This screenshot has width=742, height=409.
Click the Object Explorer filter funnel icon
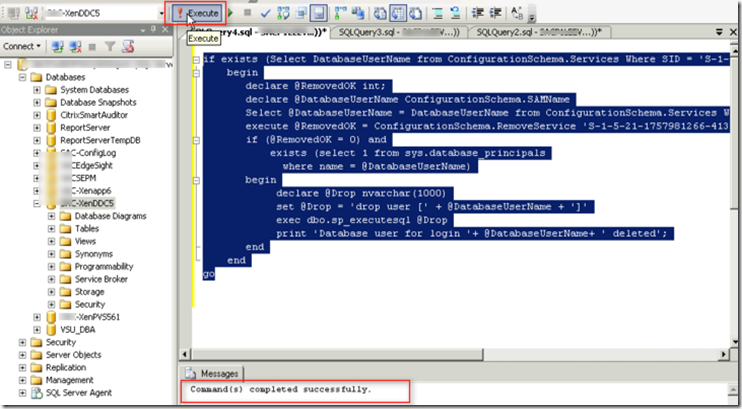(110, 46)
